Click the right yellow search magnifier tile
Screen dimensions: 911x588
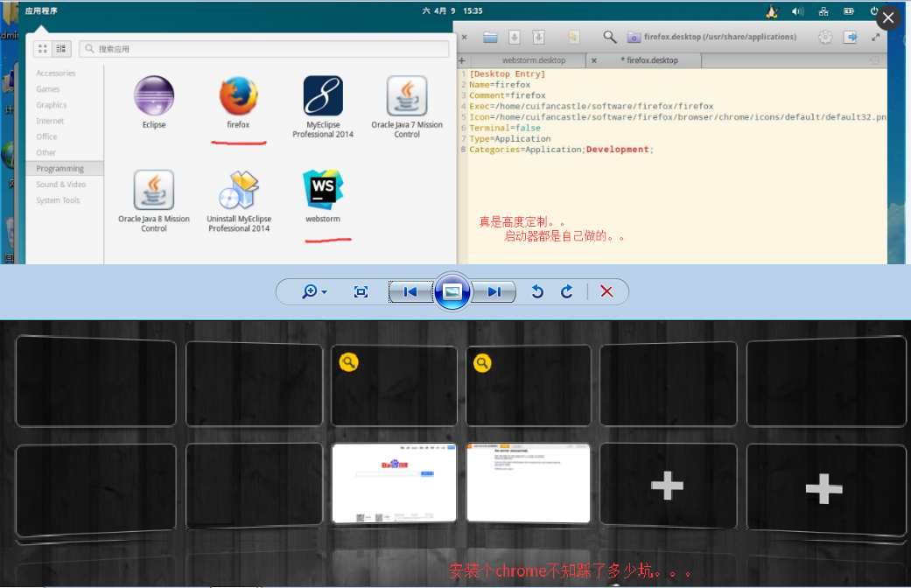pos(482,363)
